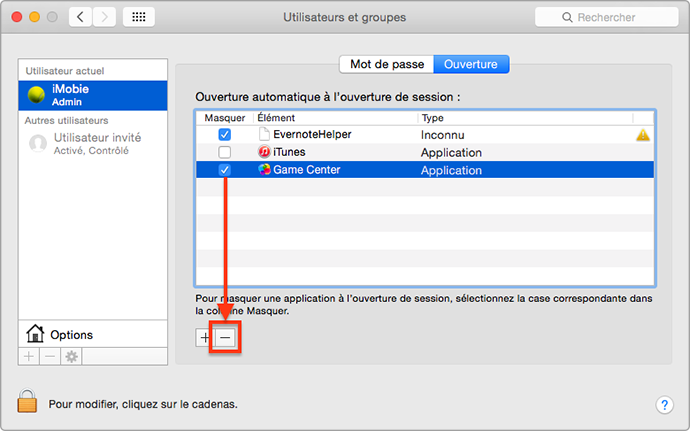The image size is (690, 431).
Task: Click the Options house icon
Action: 35,334
